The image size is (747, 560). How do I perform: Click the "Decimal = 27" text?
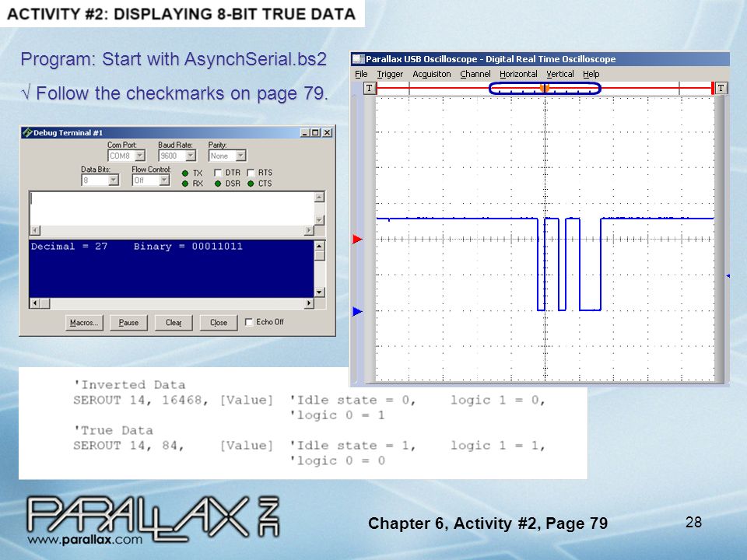point(69,247)
